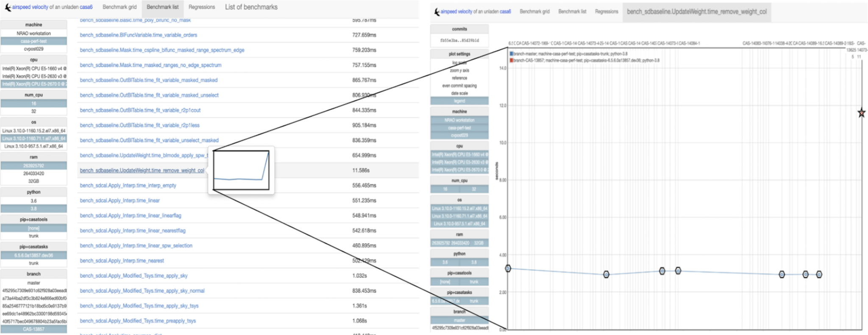Toggle the legend plot setting
This screenshot has height=335, width=868.
coord(459,101)
